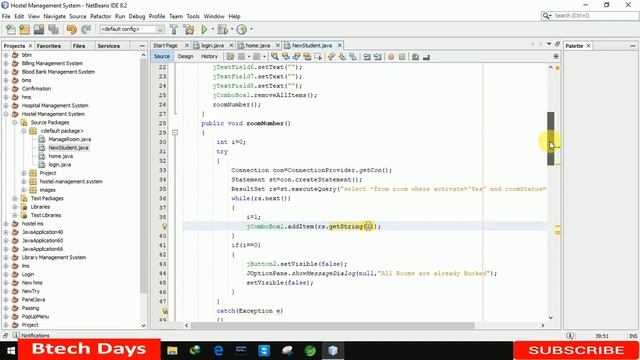Image resolution: width=640 pixels, height=360 pixels.
Task: Start macro recording with the red circle
Action: click(391, 57)
